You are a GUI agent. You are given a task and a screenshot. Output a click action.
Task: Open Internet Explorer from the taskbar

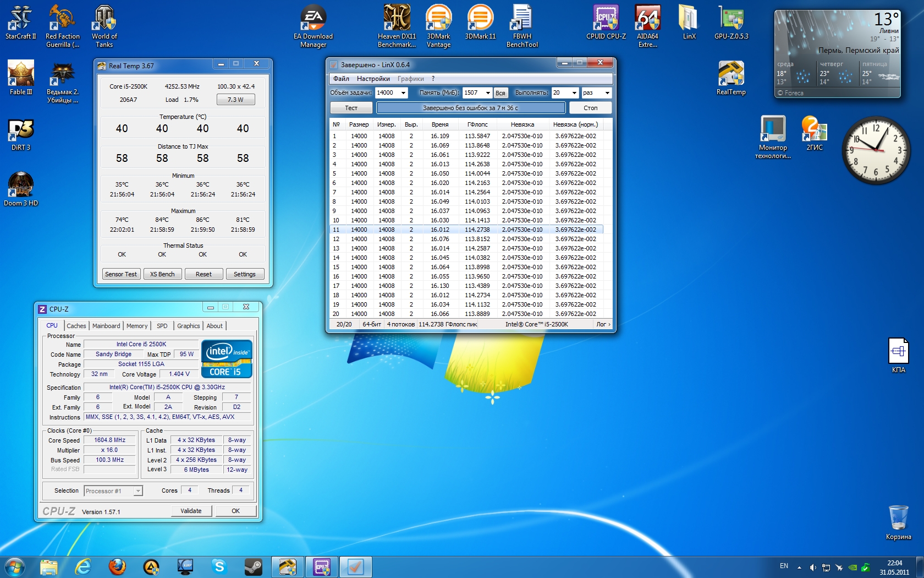tap(82, 566)
